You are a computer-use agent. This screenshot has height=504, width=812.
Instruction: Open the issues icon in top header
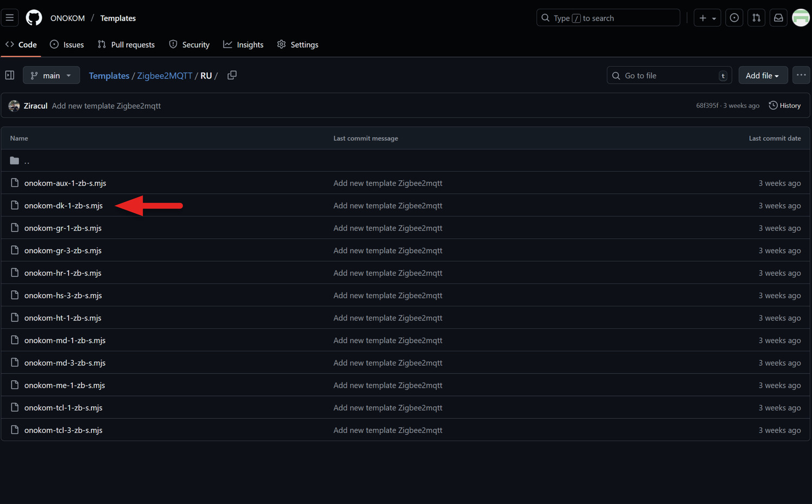click(x=734, y=18)
